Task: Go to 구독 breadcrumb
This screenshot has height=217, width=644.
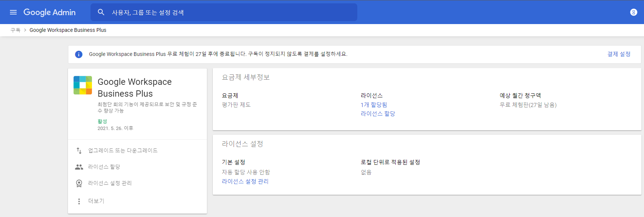Action: click(16, 30)
